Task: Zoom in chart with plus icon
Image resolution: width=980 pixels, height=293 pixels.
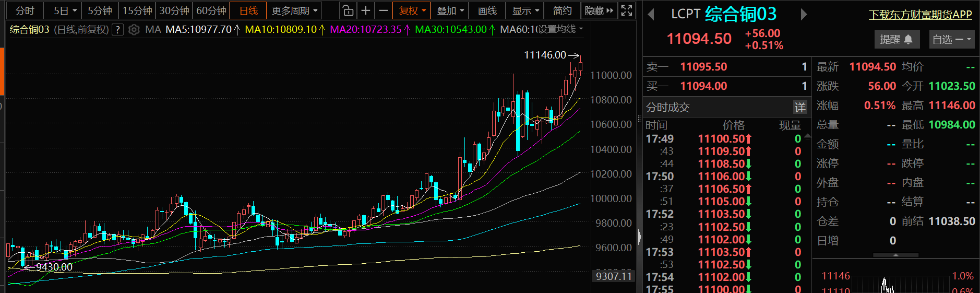Action: (366, 10)
